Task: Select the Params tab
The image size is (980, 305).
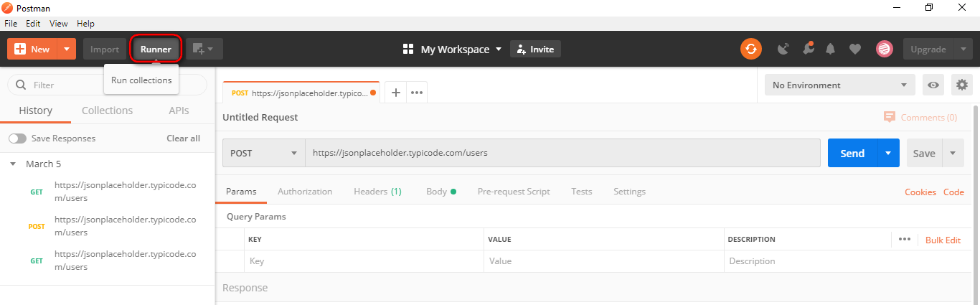Action: [x=241, y=192]
